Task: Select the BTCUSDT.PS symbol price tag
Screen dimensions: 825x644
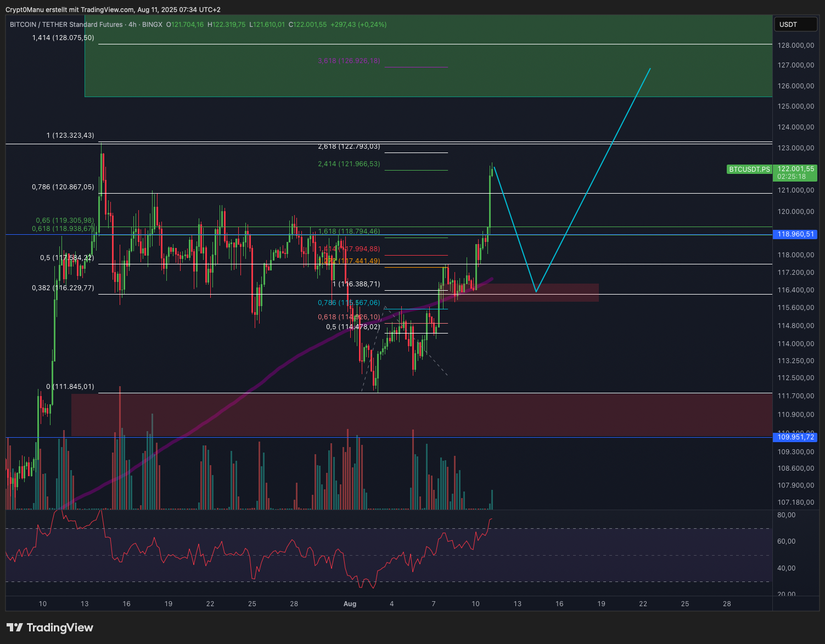Action: pos(749,170)
